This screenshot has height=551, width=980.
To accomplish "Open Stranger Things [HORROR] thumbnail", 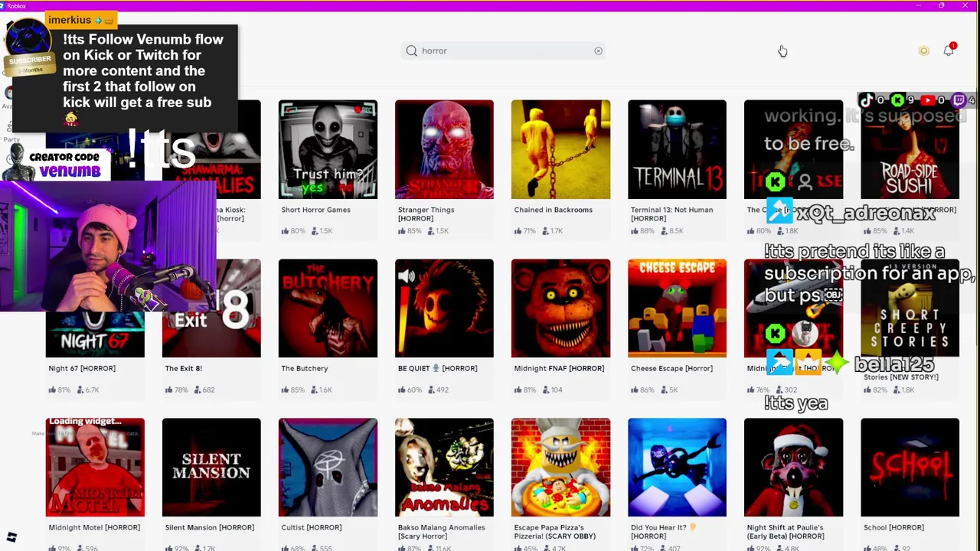I will [444, 149].
